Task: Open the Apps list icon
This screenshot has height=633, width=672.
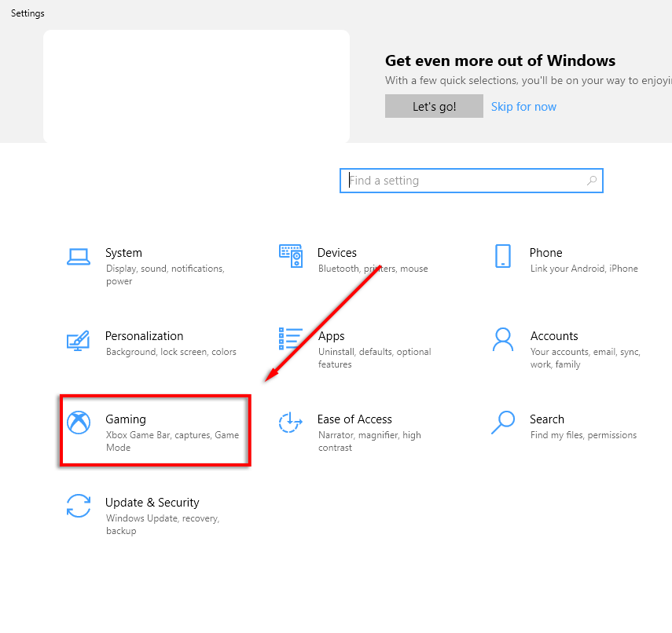Action: pos(291,338)
